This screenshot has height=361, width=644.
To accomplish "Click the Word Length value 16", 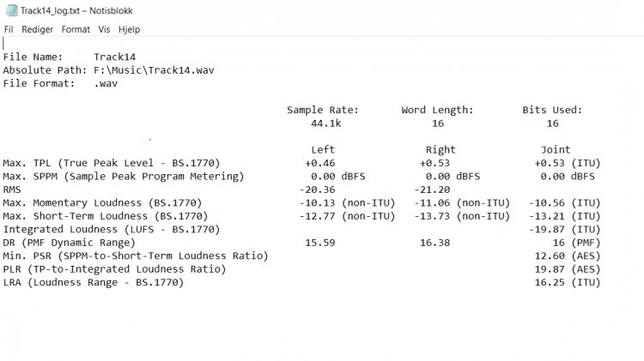I will [x=437, y=123].
